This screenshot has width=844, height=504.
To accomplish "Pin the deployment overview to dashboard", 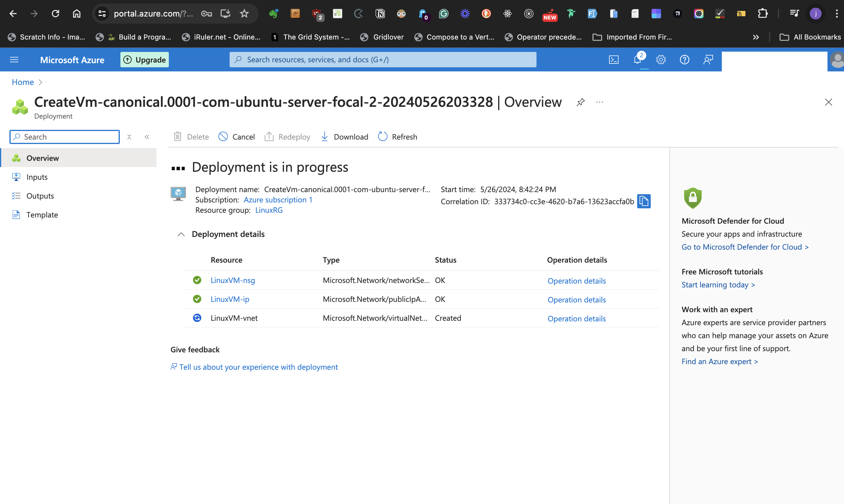I will tap(580, 102).
